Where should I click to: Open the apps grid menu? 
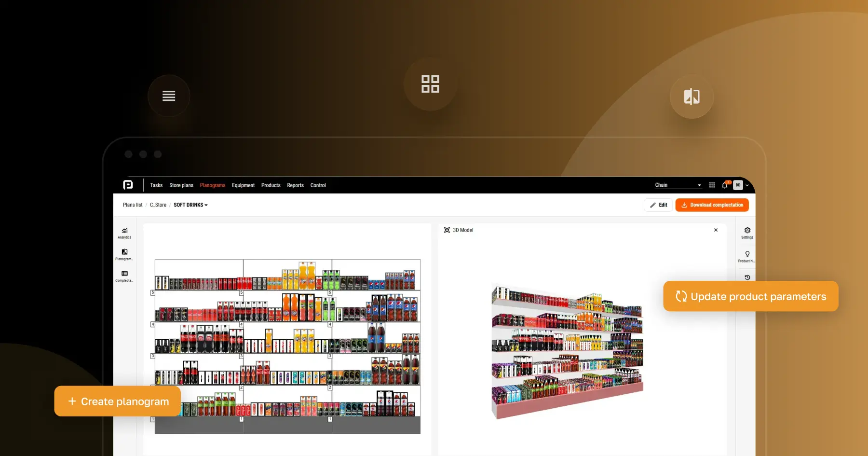click(x=712, y=185)
